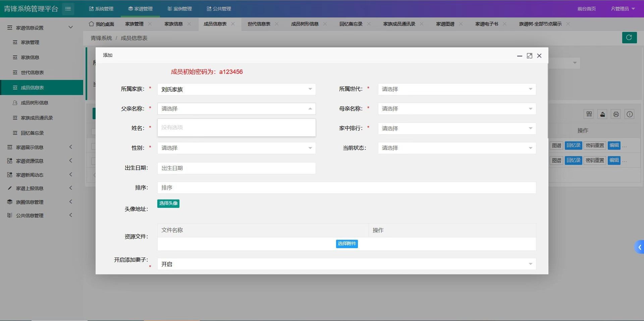Expand 开启添加妻子 dropdown

pyautogui.click(x=346, y=264)
